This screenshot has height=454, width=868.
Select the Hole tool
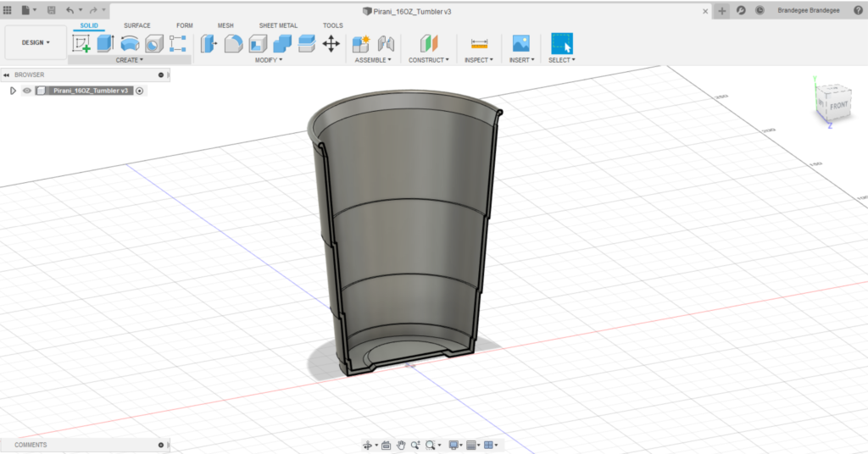coord(154,43)
